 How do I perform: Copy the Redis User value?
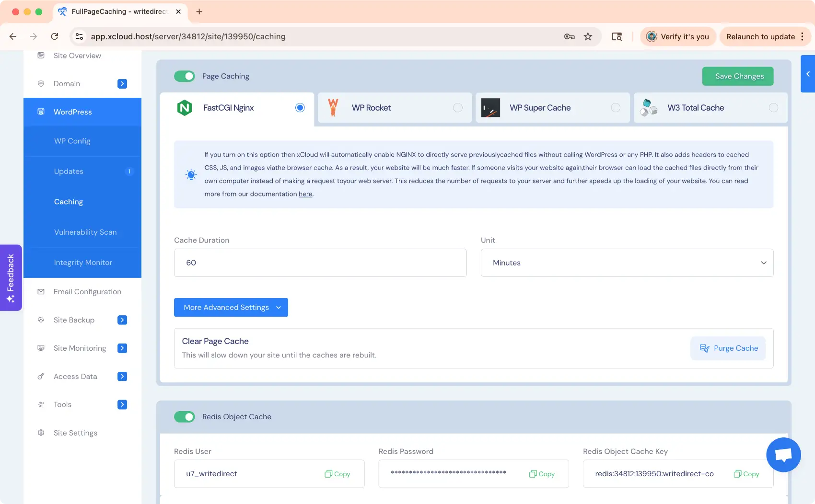point(338,474)
